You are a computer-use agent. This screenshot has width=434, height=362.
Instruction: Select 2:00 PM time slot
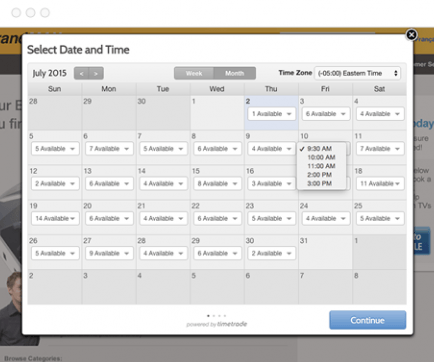(321, 175)
